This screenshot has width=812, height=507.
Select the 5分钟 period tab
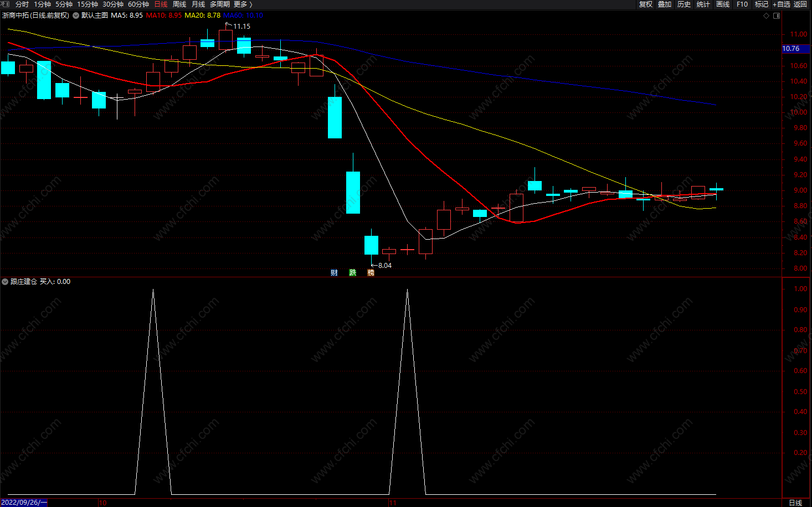(64, 4)
